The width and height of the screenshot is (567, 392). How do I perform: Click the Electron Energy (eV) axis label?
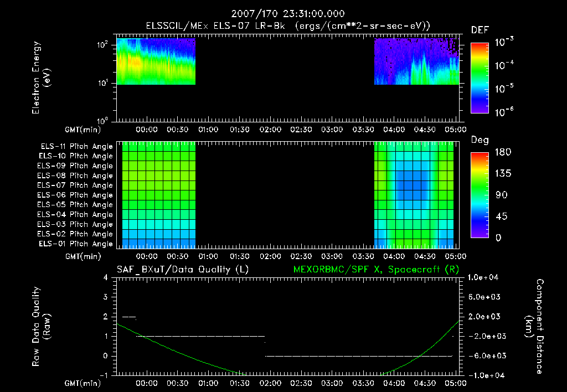[x=41, y=78]
